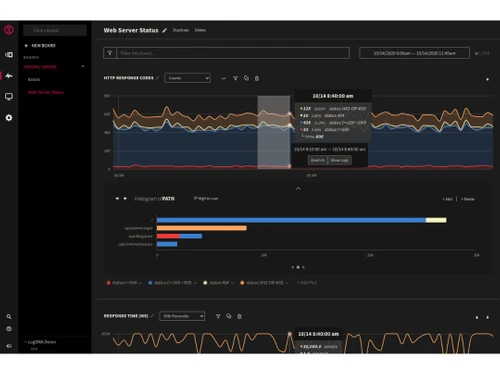Image resolution: width=500 pixels, height=375 pixels.
Task: Open dropdown for status:404 plot
Action: pos(232,283)
